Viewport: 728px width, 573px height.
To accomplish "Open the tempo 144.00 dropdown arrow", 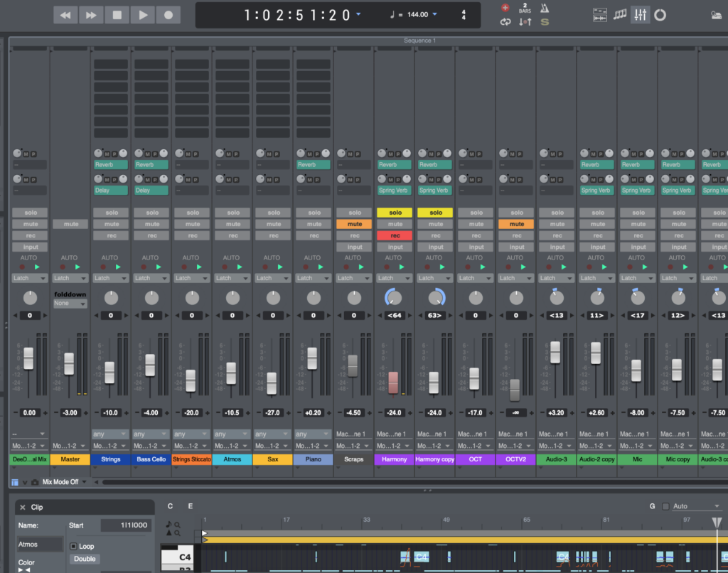I will click(x=435, y=14).
